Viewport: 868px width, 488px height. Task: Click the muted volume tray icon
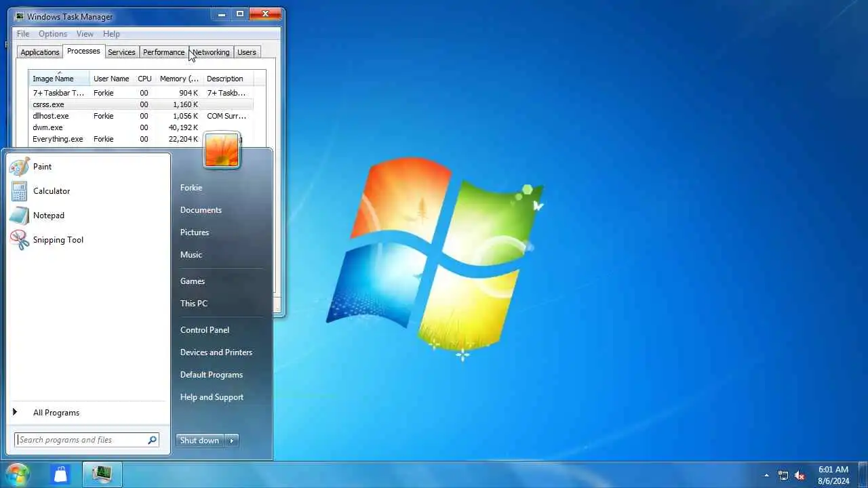[x=800, y=475]
